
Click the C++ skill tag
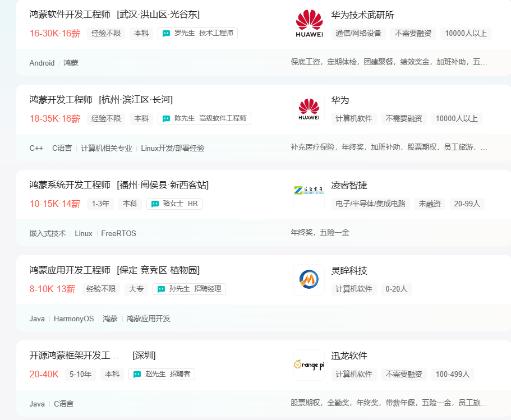click(36, 148)
